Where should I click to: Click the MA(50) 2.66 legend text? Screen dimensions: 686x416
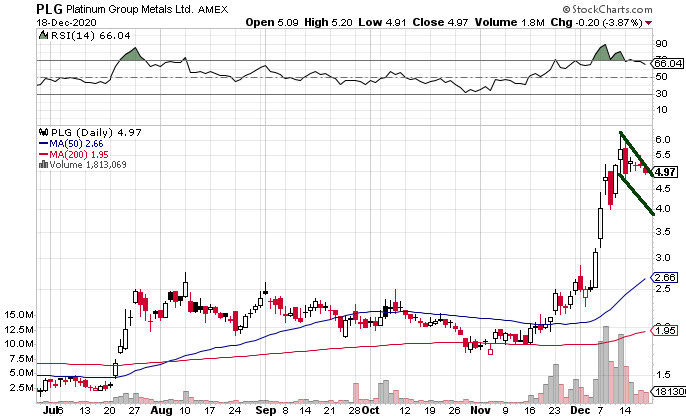(x=76, y=143)
